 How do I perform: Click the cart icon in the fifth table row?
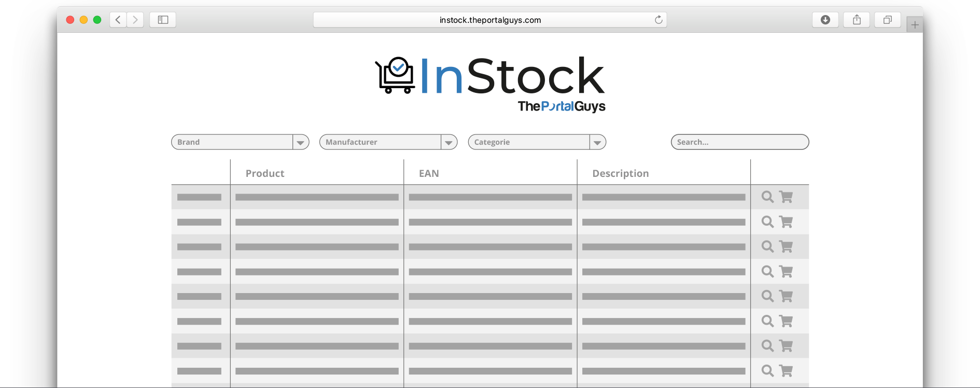coord(786,296)
